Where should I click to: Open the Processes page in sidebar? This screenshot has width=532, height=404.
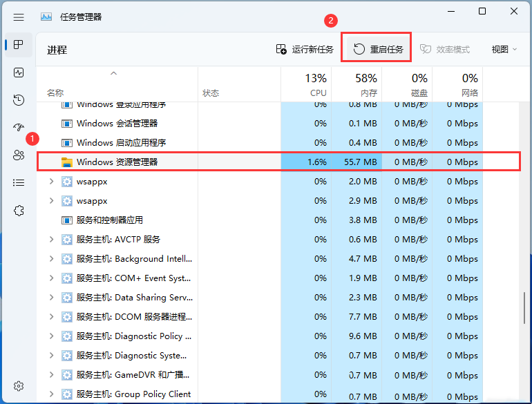coord(19,45)
